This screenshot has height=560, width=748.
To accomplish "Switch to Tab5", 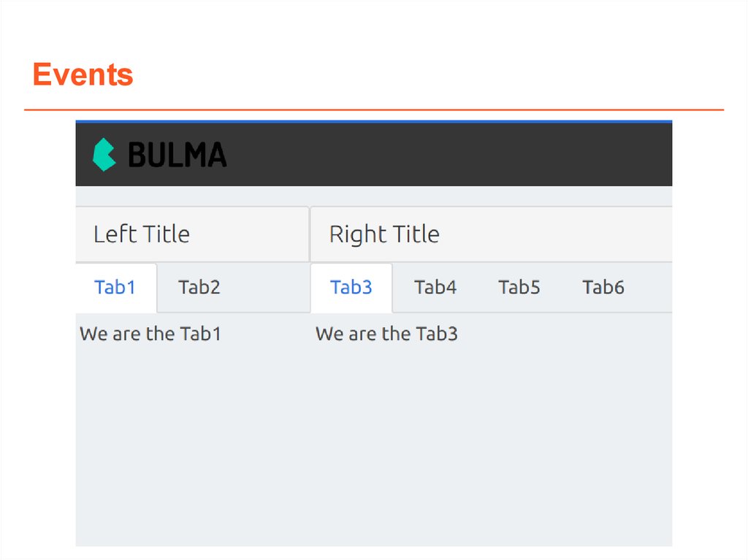I will pyautogui.click(x=519, y=288).
